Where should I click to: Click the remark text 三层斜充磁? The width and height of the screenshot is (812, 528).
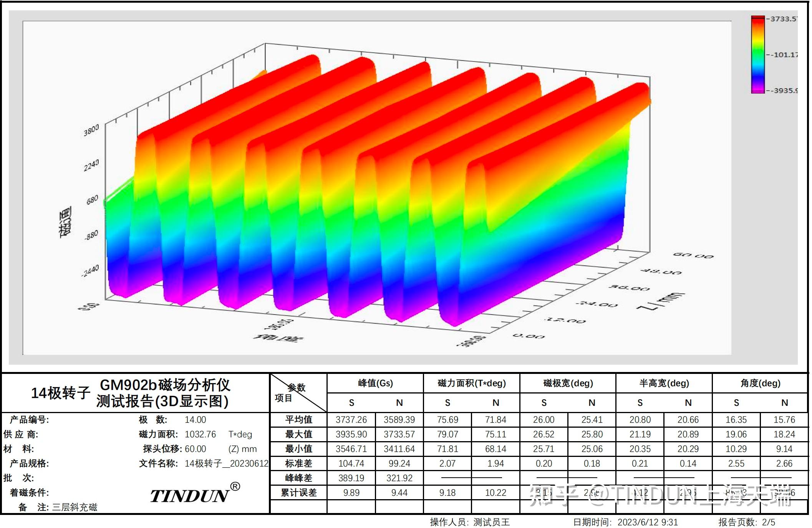pyautogui.click(x=75, y=507)
